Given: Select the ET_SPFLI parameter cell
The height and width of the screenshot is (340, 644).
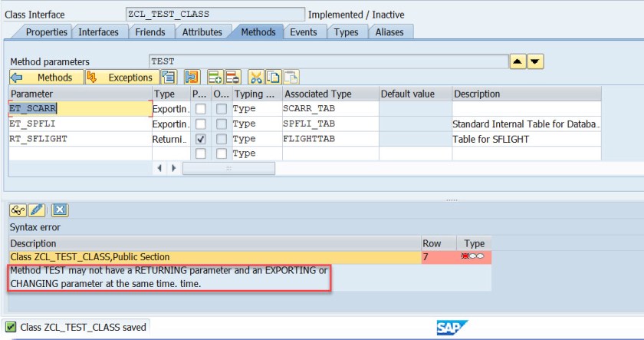Looking at the screenshot, I should (x=80, y=124).
